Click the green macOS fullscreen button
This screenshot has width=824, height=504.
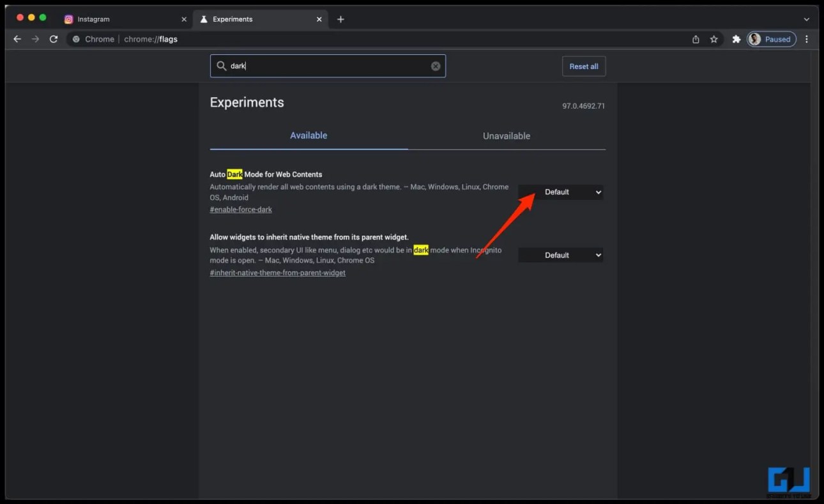click(43, 17)
